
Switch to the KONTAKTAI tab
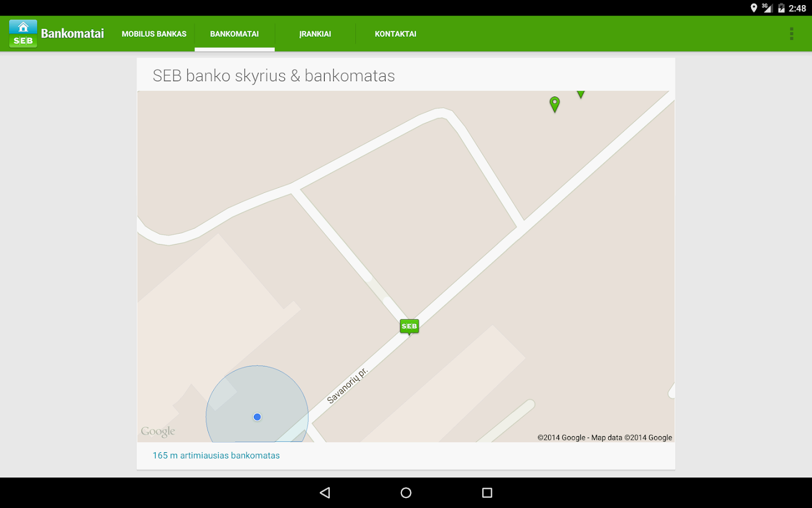click(x=395, y=34)
